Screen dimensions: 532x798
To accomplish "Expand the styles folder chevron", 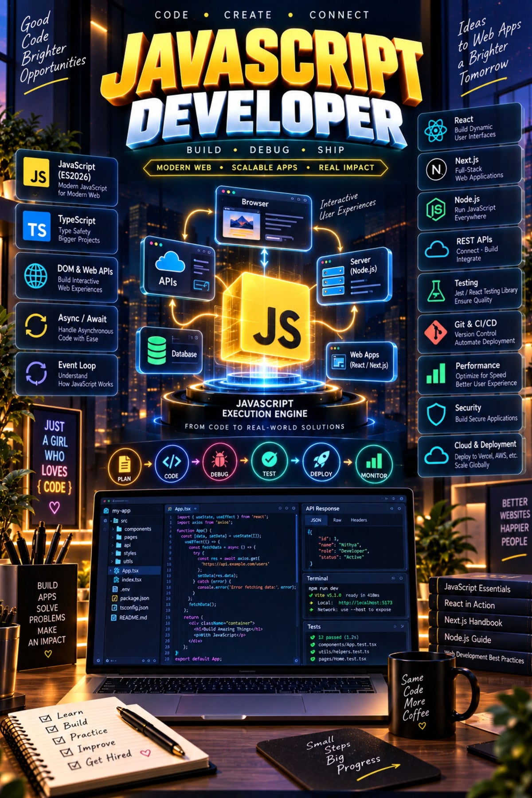I will 113,553.
